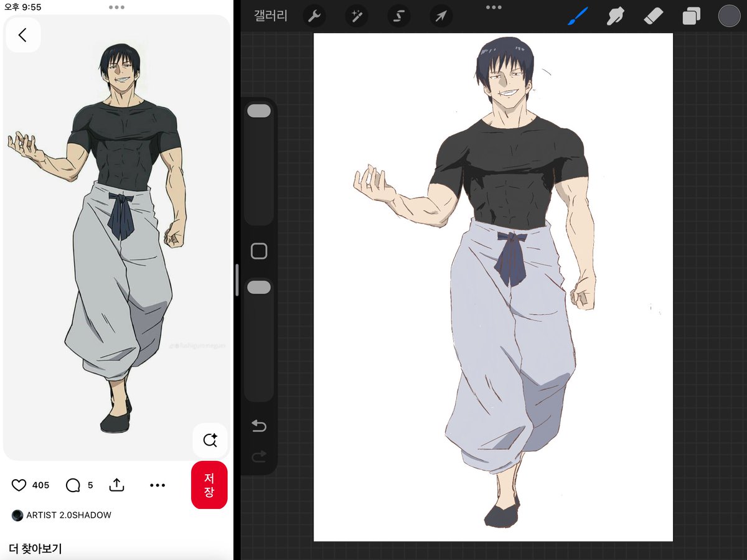Select the Smudge tool
Screen dimensions: 747x560
point(616,16)
